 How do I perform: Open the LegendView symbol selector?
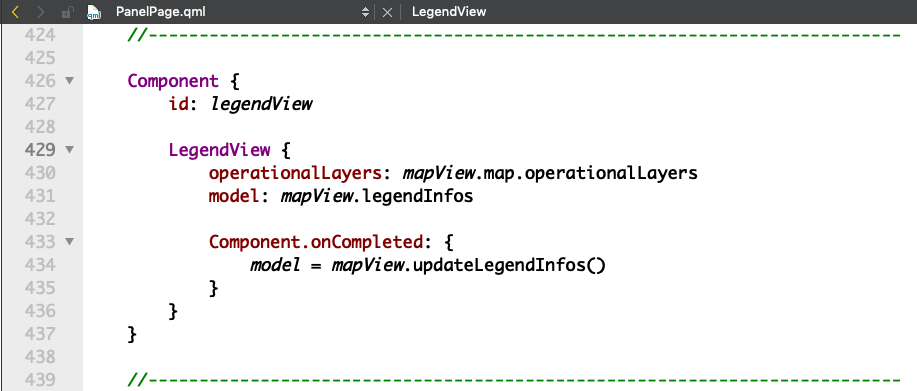click(x=449, y=12)
